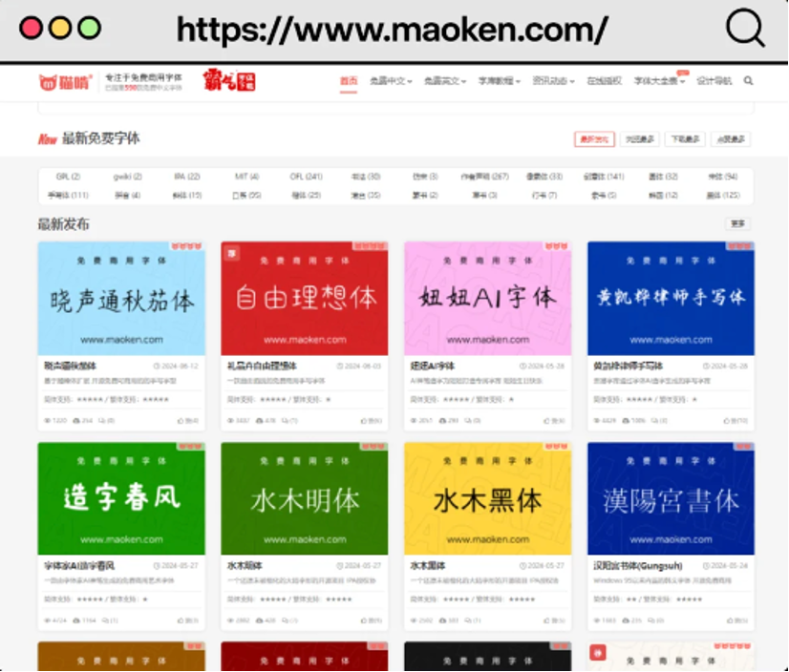
Task: Switch to the 下载最多 sort tab
Action: click(x=685, y=139)
